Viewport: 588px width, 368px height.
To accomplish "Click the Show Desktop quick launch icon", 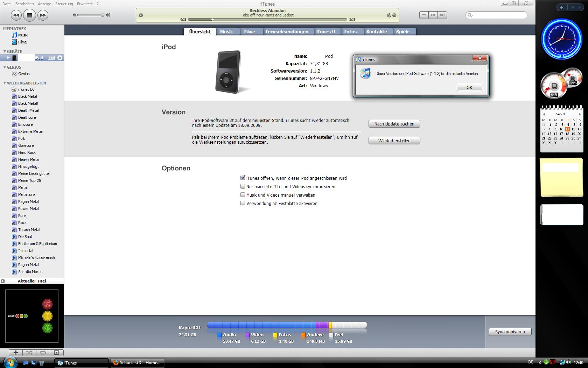I will 26,363.
